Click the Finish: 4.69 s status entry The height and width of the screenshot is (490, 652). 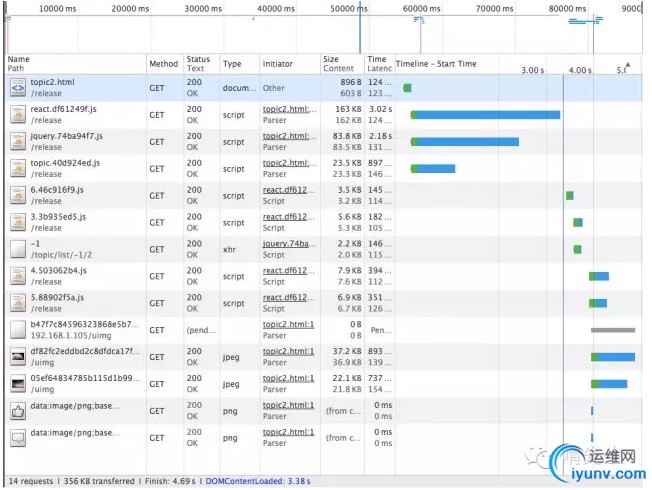click(170, 481)
